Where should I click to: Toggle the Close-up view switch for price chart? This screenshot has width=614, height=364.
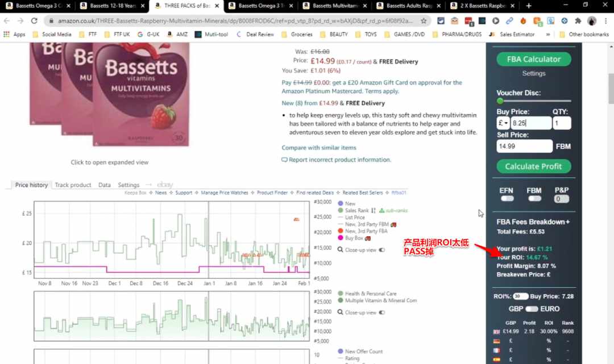pos(382,250)
